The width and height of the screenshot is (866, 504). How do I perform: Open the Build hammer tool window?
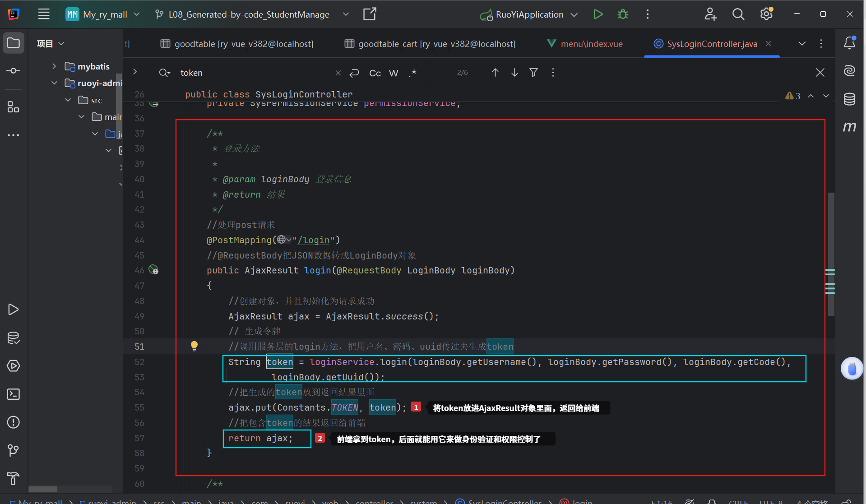click(14, 478)
